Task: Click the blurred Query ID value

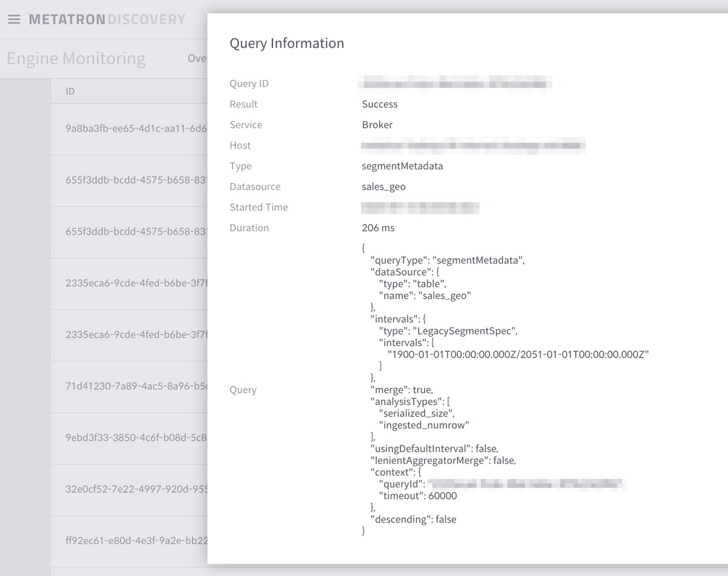Action: tap(455, 83)
